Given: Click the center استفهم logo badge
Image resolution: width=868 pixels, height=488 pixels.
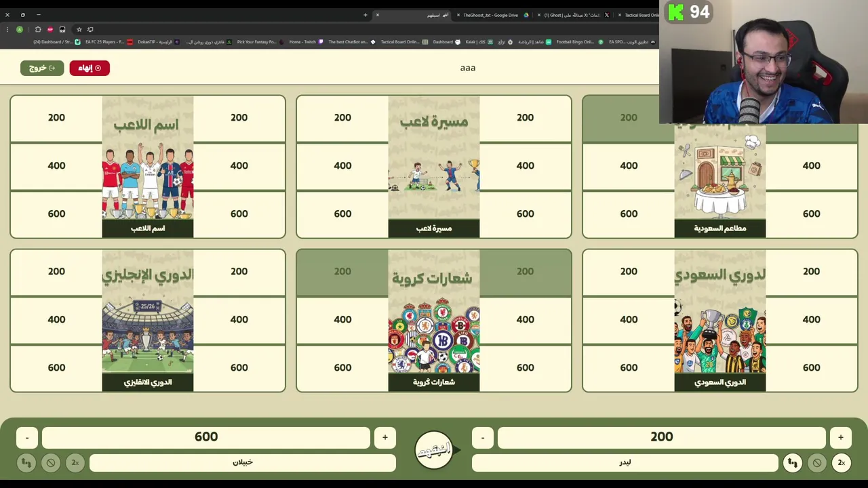Looking at the screenshot, I should [x=434, y=450].
